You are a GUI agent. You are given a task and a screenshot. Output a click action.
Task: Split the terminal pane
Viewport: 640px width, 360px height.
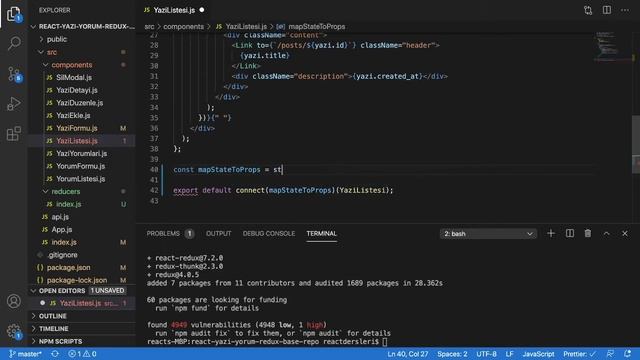[x=570, y=233]
